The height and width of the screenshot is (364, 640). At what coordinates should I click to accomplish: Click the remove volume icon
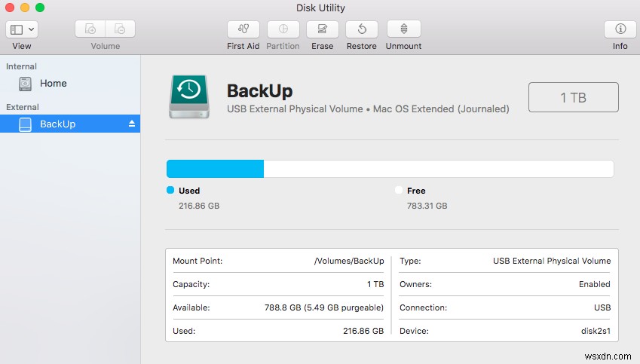tap(120, 29)
